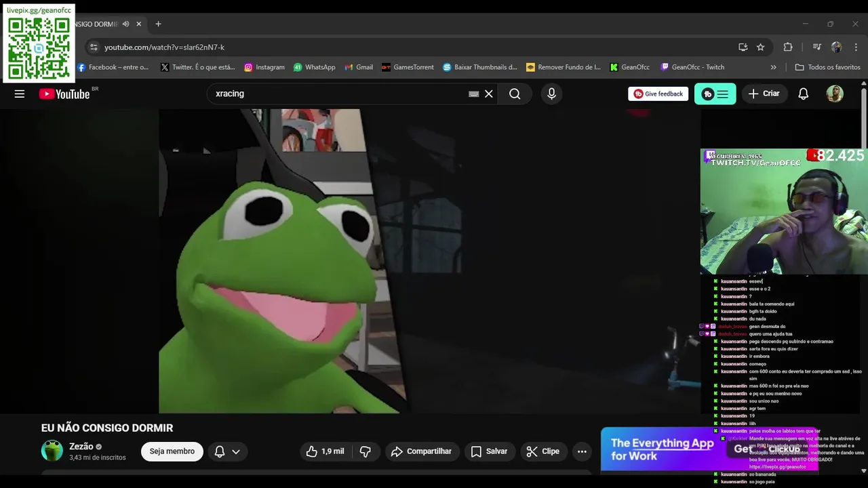Close the current YouTube tab
The width and height of the screenshot is (868, 488).
point(139,24)
